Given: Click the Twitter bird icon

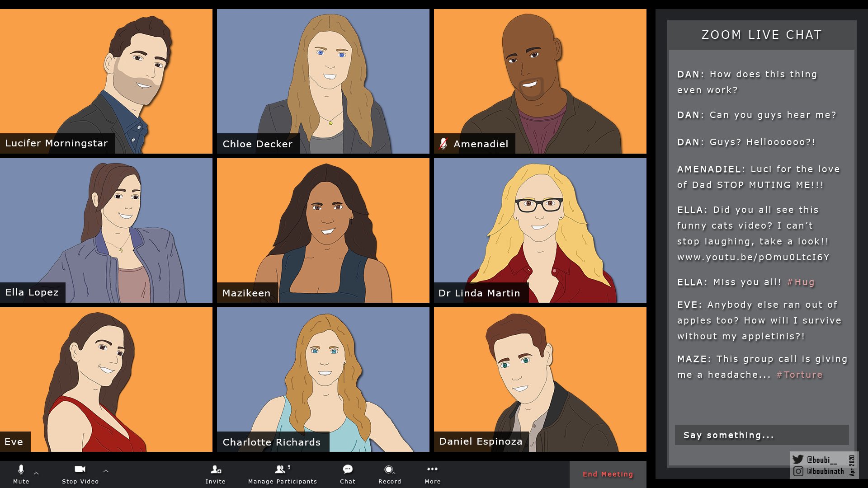Looking at the screenshot, I should [798, 460].
